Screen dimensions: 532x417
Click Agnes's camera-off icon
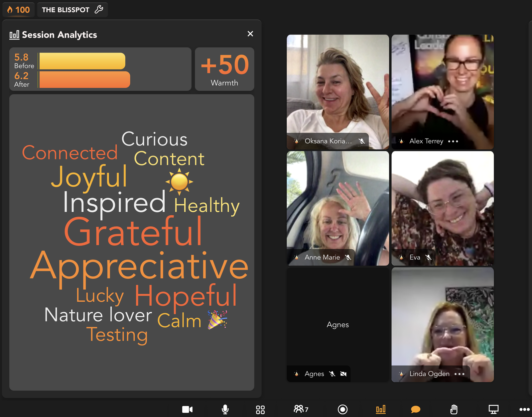[x=343, y=374]
